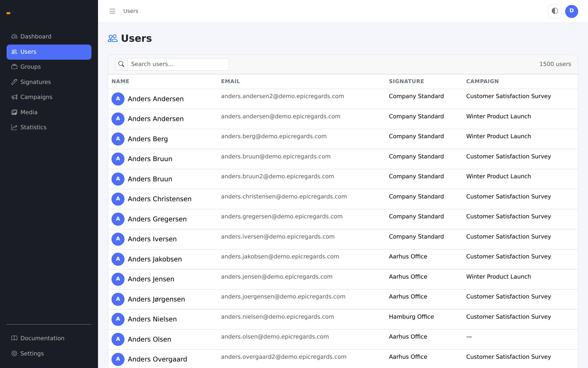588x368 pixels.
Task: Click the 1500 users count label
Action: click(555, 64)
